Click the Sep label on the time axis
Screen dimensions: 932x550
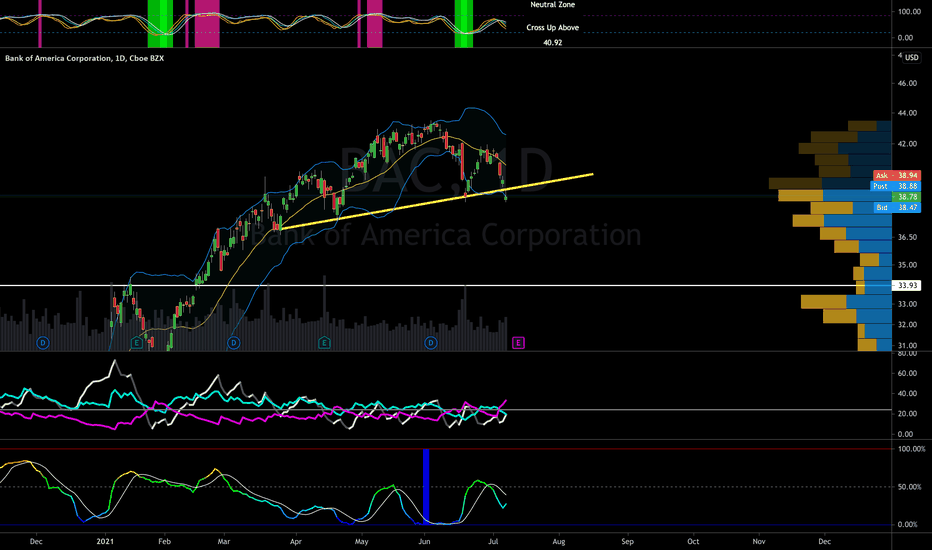[628, 542]
